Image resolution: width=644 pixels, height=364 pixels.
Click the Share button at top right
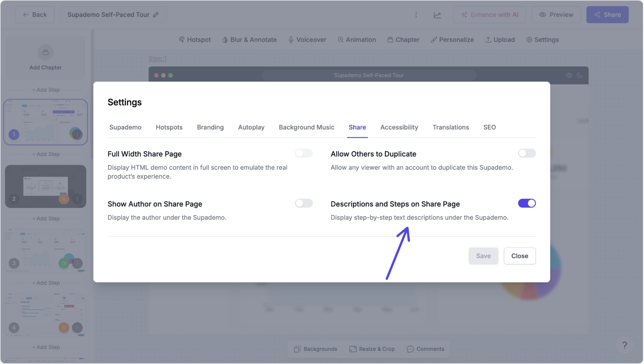607,15
